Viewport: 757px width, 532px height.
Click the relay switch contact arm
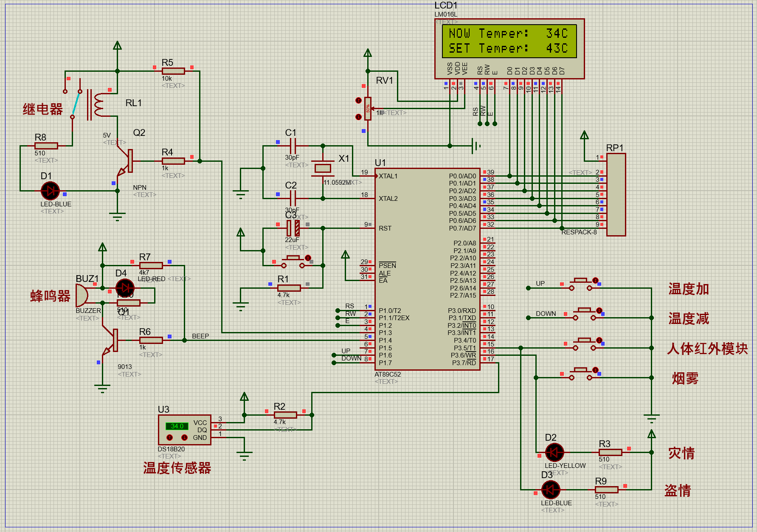76,103
